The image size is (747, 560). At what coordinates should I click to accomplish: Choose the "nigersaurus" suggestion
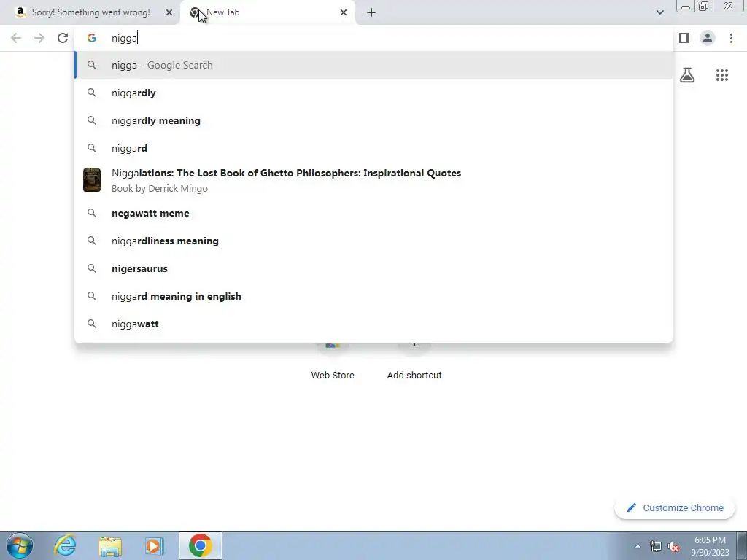(x=373, y=268)
